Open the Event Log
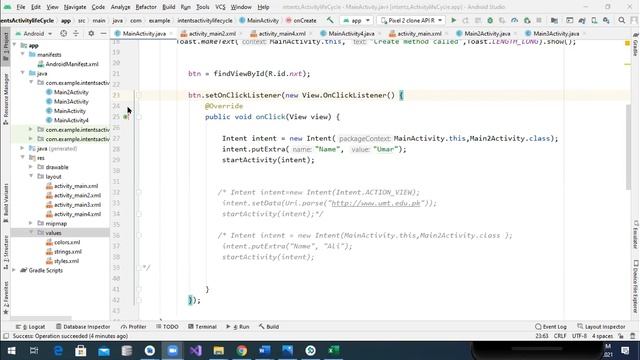The width and height of the screenshot is (640, 360). (x=551, y=327)
